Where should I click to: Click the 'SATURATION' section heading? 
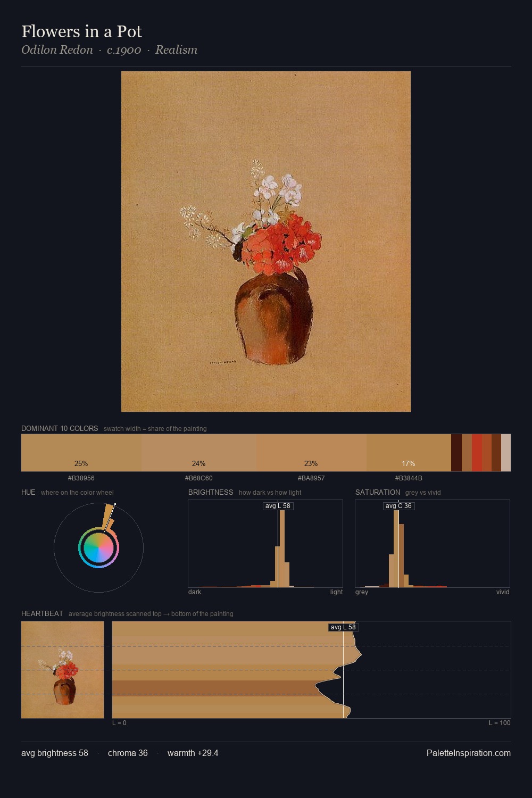(378, 492)
